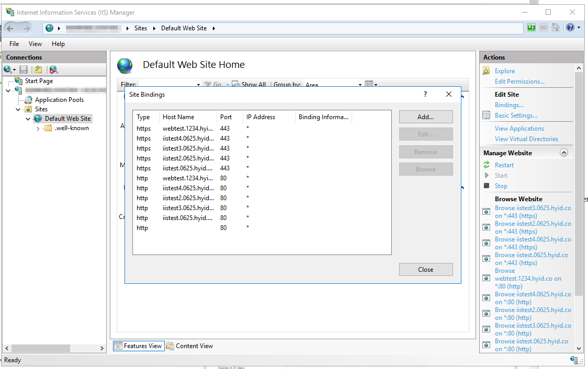Click the Refresh Page icon in address bar
Viewport: 588px width, 369px height.
click(532, 27)
